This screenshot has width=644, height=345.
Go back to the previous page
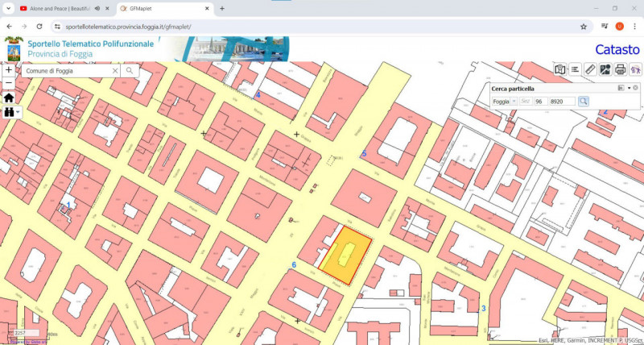[x=9, y=27]
